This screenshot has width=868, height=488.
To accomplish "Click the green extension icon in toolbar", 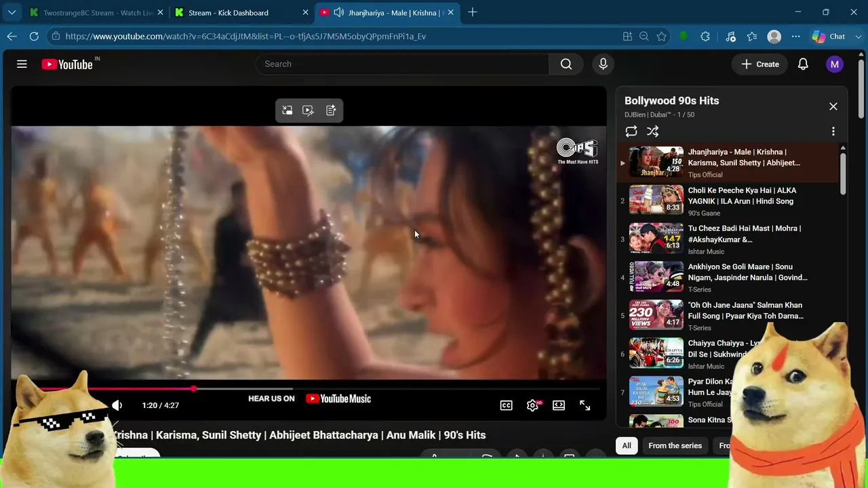I will 684,37.
